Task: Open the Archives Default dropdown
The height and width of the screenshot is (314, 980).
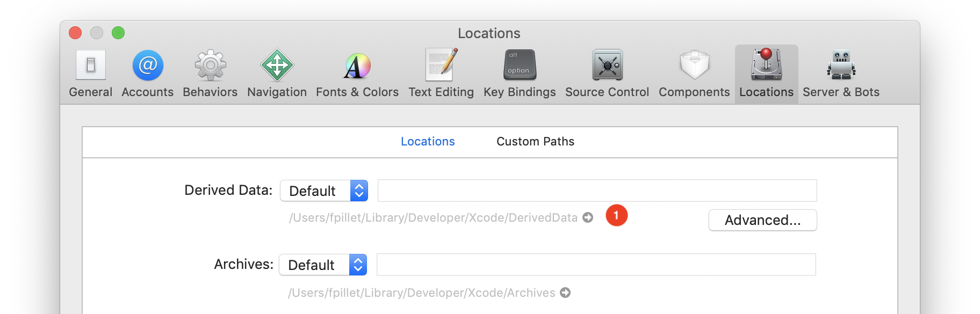Action: (x=323, y=265)
